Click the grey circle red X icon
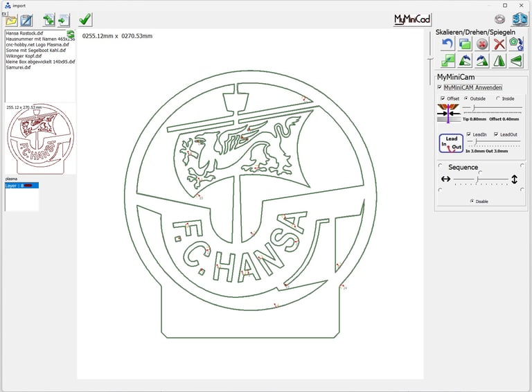 (x=482, y=44)
